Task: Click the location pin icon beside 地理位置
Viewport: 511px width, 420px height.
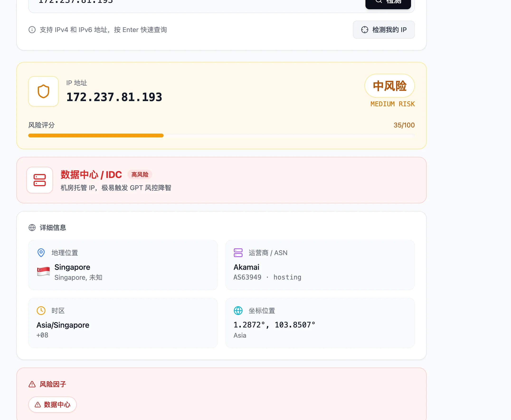Action: [41, 252]
